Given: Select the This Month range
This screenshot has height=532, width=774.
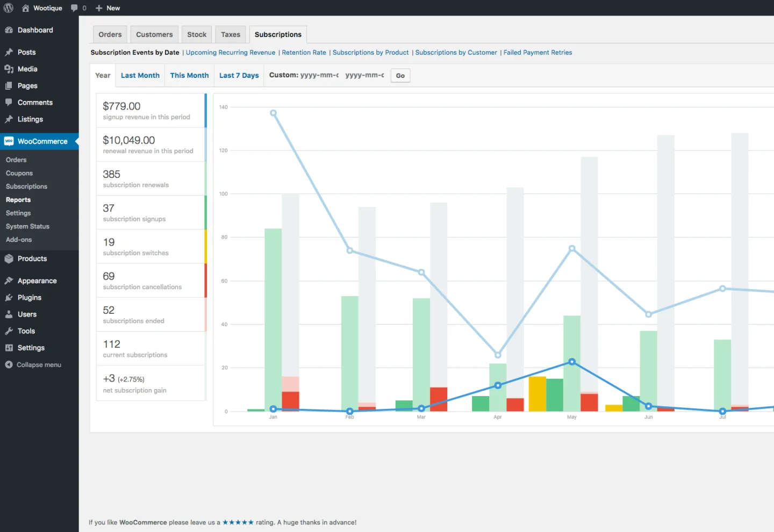Looking at the screenshot, I should [189, 75].
